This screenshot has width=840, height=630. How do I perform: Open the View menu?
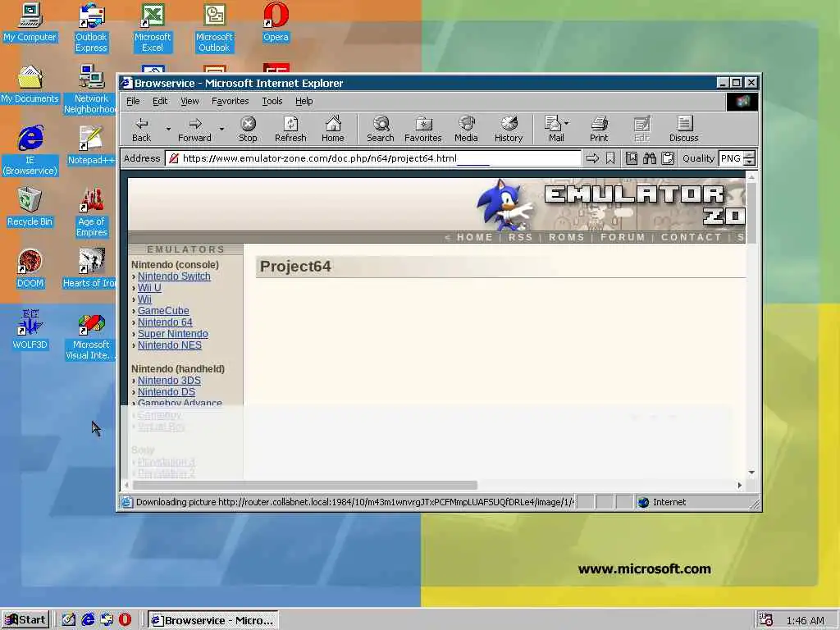tap(189, 101)
